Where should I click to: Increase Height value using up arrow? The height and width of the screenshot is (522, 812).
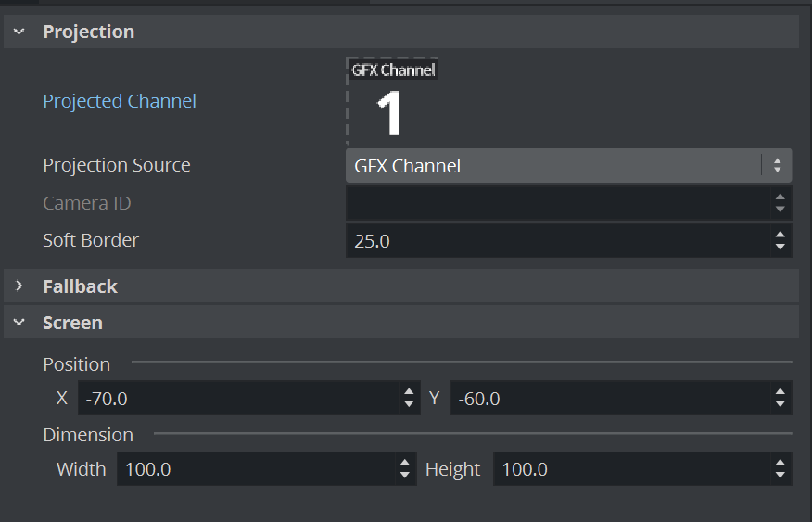coord(780,463)
